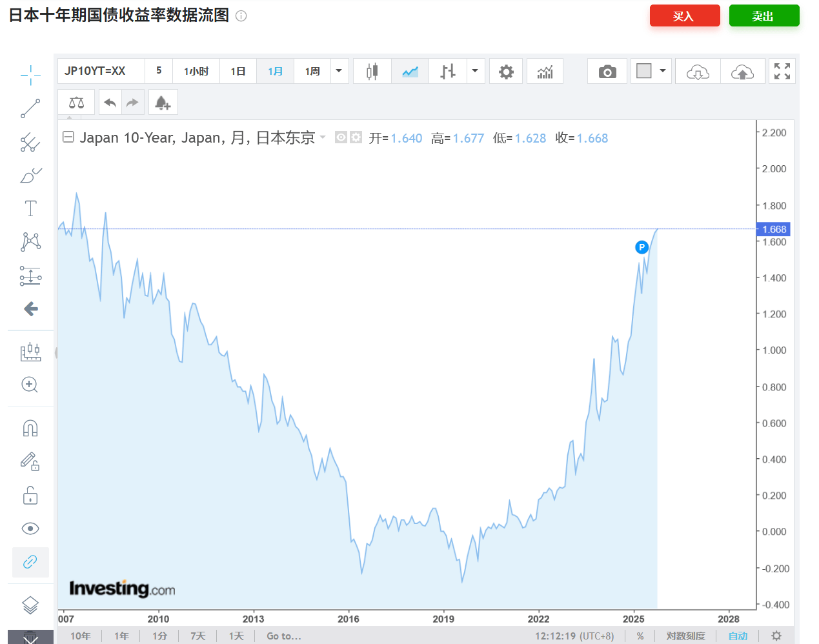This screenshot has width=819, height=644.
Task: Select the Brush drawing tool
Action: [x=30, y=175]
